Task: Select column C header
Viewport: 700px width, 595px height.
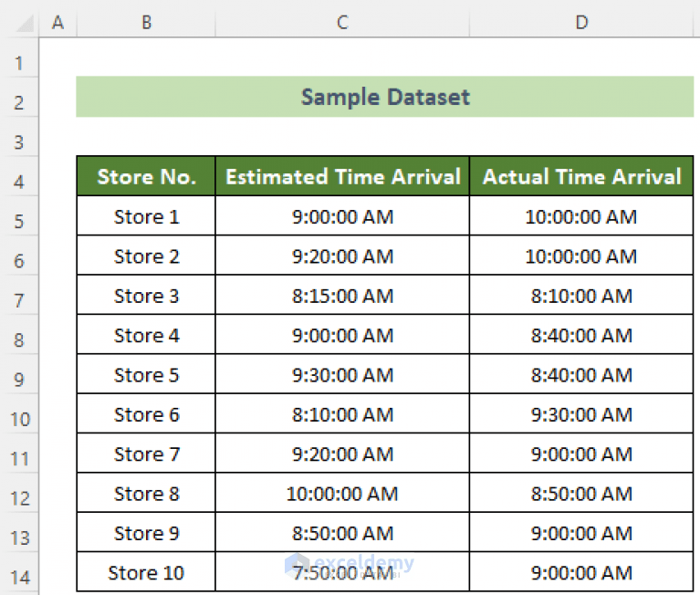Action: point(342,22)
